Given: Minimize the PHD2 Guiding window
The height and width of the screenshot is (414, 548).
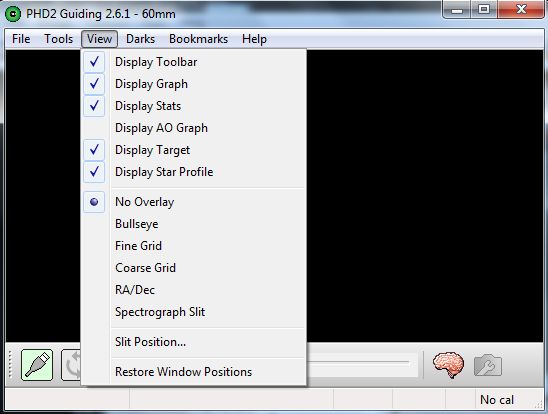Looking at the screenshot, I should tap(456, 9).
